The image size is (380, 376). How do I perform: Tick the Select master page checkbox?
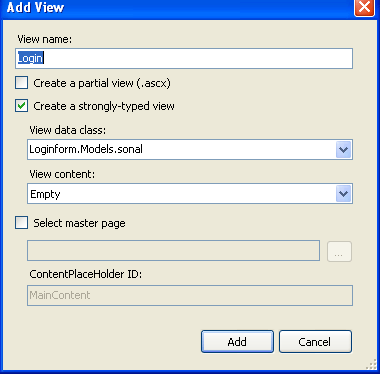coord(21,223)
